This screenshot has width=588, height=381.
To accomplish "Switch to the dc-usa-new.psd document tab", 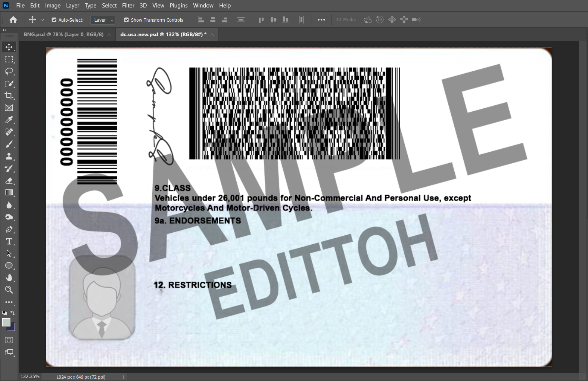I will (x=163, y=34).
